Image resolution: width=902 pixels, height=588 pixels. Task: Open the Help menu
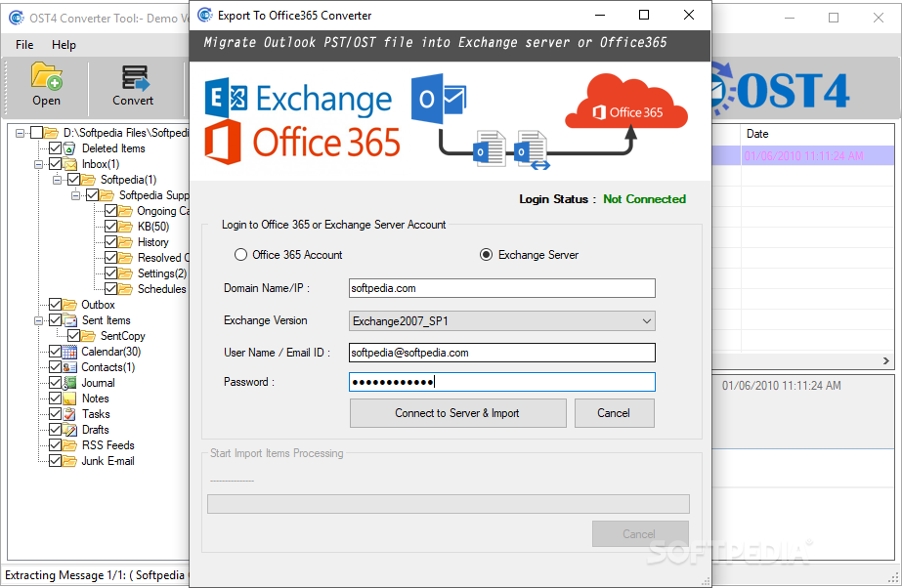64,45
